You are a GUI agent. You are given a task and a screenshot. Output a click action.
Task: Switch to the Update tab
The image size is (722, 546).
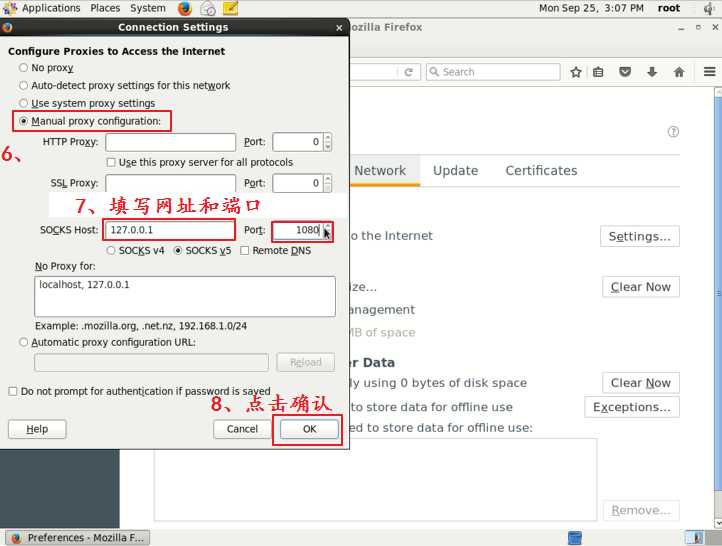(x=455, y=170)
